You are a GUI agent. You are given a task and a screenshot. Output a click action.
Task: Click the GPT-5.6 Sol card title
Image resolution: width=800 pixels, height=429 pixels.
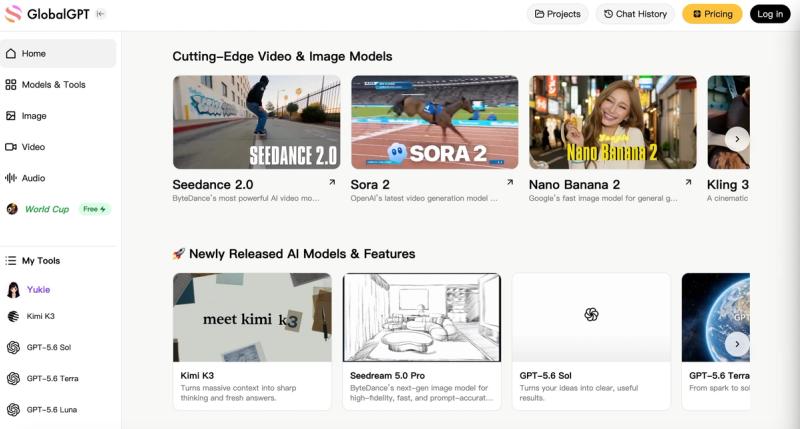545,375
